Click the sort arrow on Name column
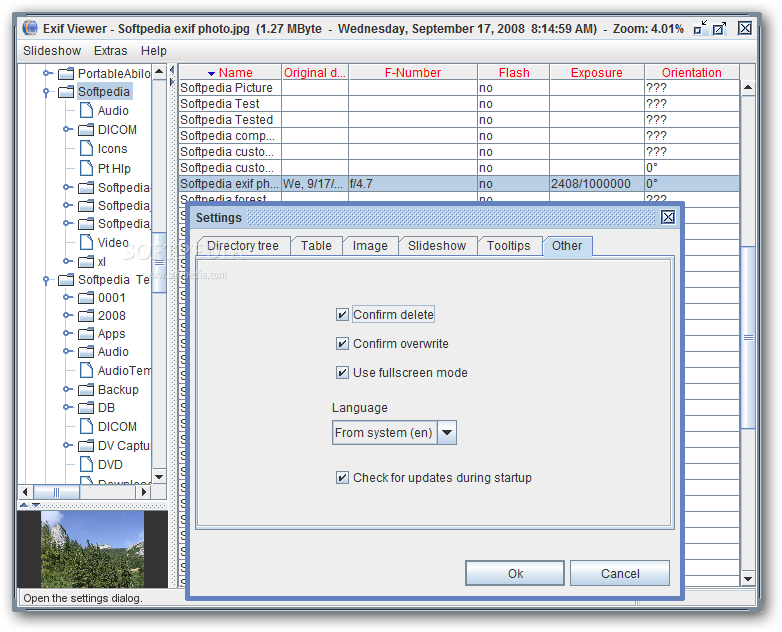 click(x=211, y=74)
